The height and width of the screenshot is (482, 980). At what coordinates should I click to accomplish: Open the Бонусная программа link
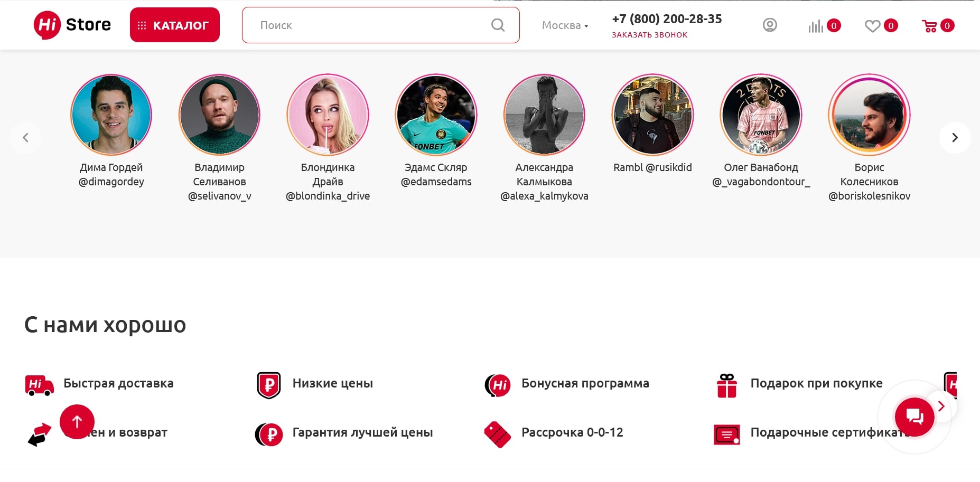pyautogui.click(x=585, y=383)
